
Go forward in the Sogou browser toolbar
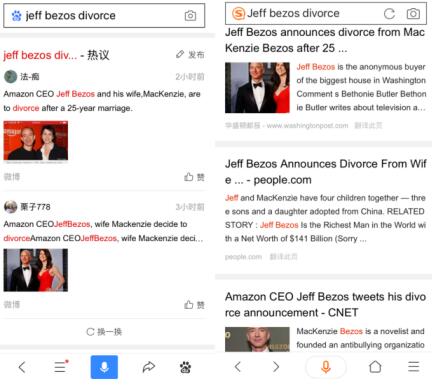(x=276, y=367)
